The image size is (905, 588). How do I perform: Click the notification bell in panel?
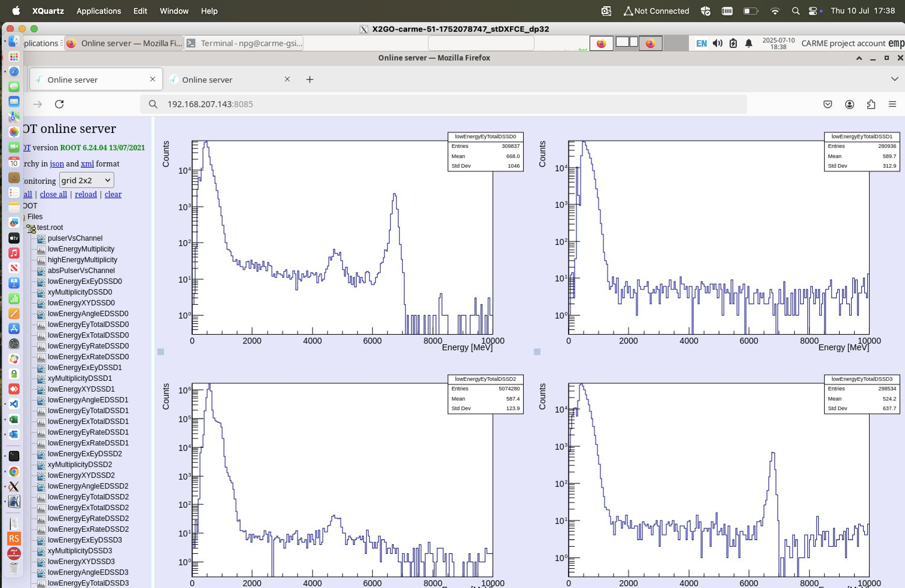[x=748, y=43]
